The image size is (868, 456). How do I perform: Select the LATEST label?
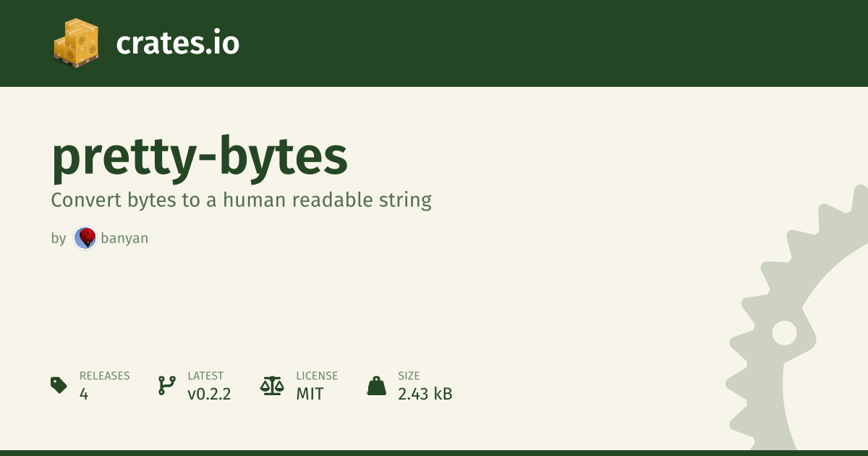click(x=205, y=376)
